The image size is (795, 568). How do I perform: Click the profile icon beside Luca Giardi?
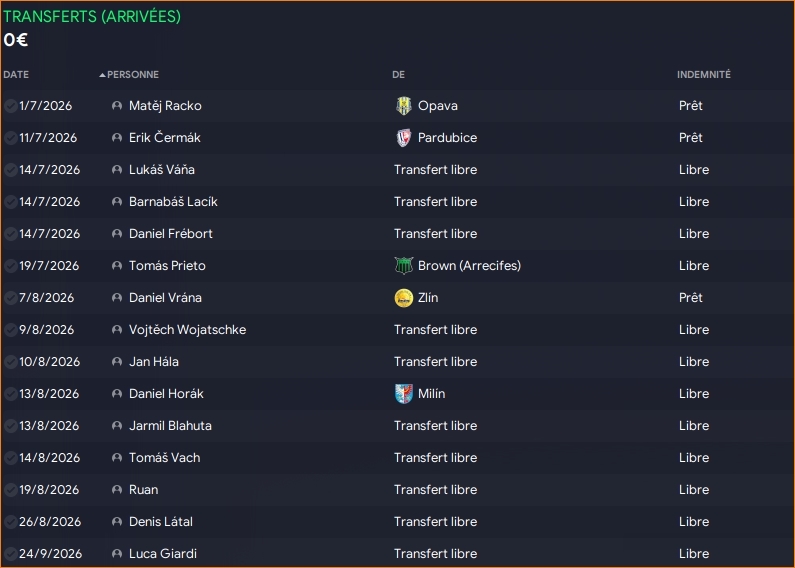tap(117, 554)
